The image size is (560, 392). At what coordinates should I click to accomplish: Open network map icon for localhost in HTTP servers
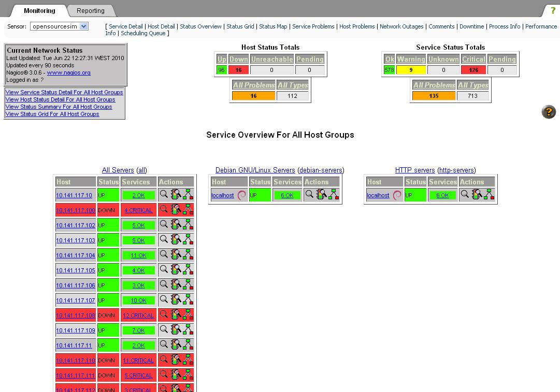(x=489, y=194)
